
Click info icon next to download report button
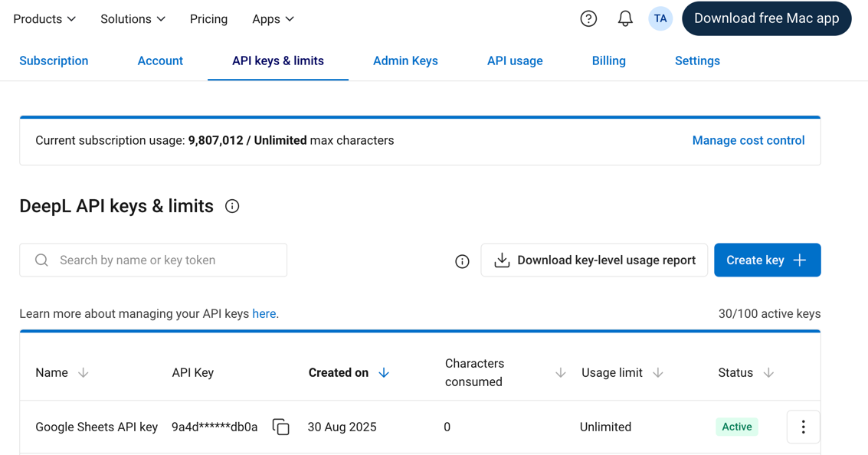point(462,261)
